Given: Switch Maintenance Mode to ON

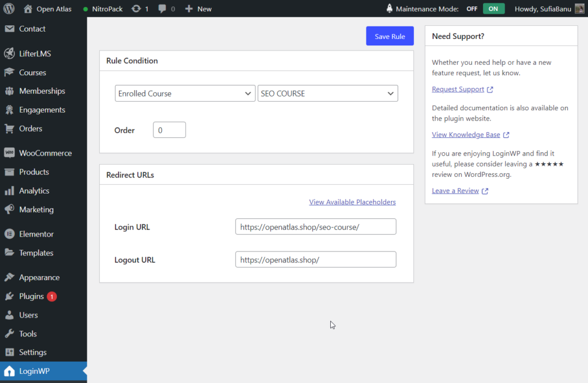Looking at the screenshot, I should coord(493,9).
